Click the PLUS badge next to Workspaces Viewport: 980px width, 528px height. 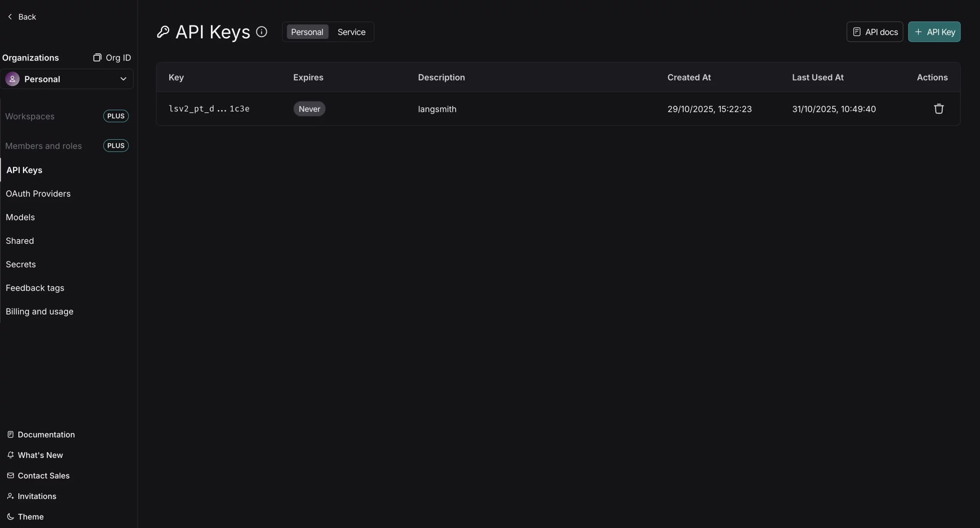click(x=116, y=116)
